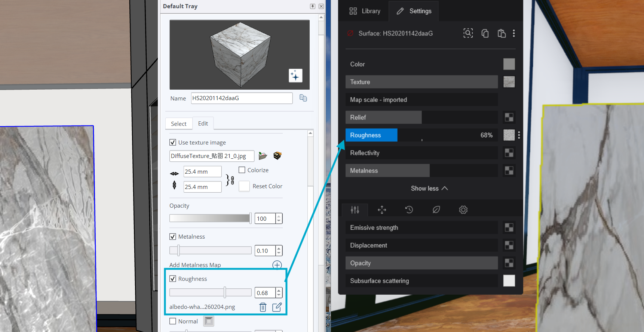Add a Metalness Map plus icon
644x332 pixels.
point(277,265)
